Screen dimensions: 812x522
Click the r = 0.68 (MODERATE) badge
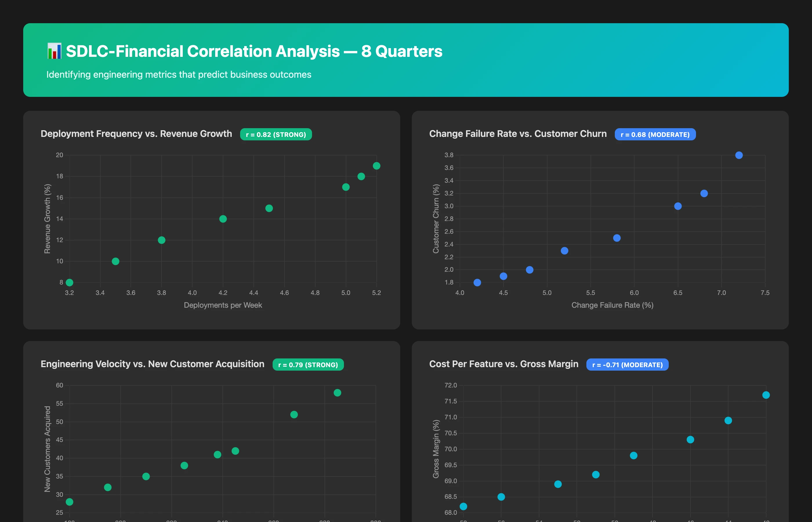(x=655, y=134)
